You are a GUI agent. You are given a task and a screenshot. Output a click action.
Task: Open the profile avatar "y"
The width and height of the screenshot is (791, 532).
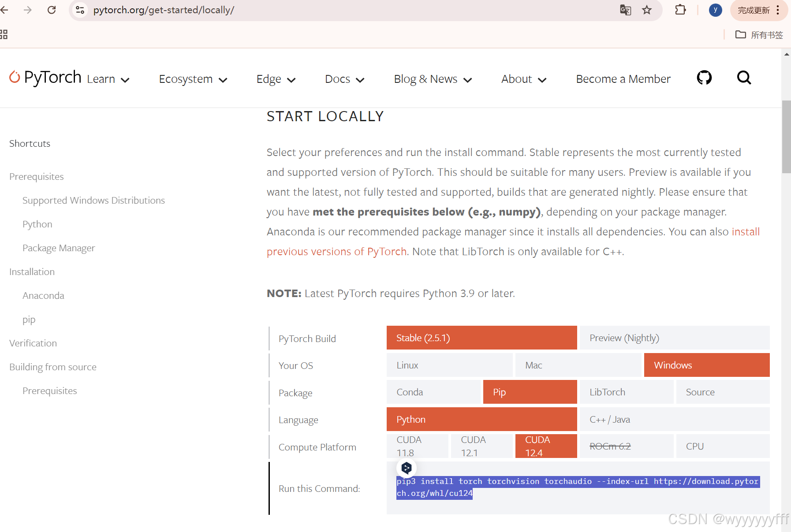[x=715, y=10]
